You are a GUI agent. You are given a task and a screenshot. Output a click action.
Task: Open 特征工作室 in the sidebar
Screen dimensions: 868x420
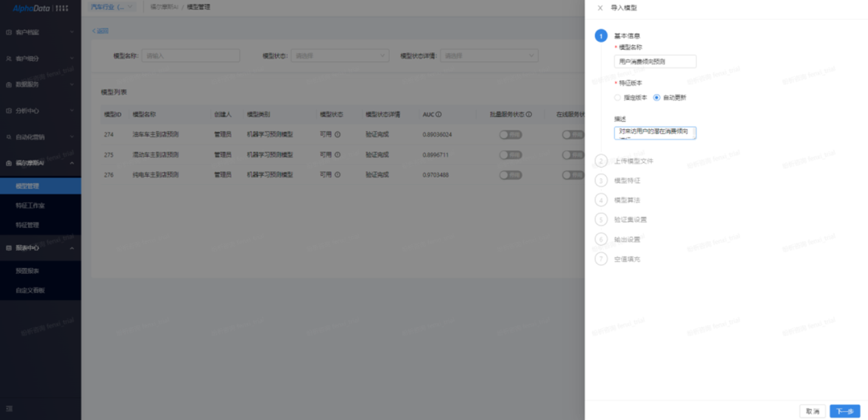[31, 206]
